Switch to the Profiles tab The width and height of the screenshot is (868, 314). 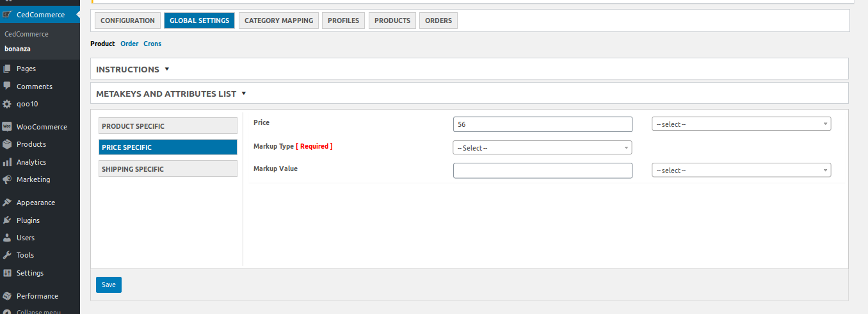(344, 21)
